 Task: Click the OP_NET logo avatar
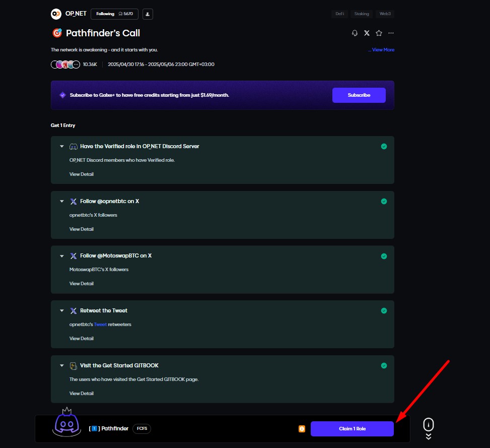56,14
